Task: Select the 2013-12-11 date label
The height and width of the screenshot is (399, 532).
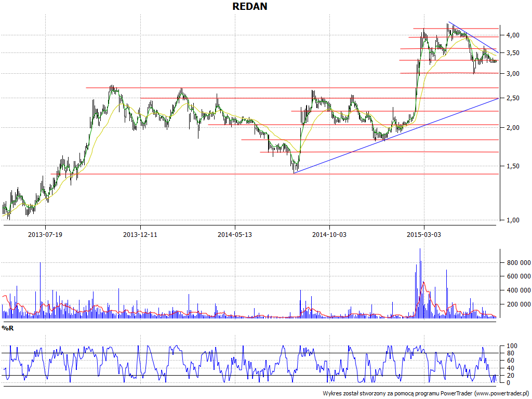Action: [140, 234]
